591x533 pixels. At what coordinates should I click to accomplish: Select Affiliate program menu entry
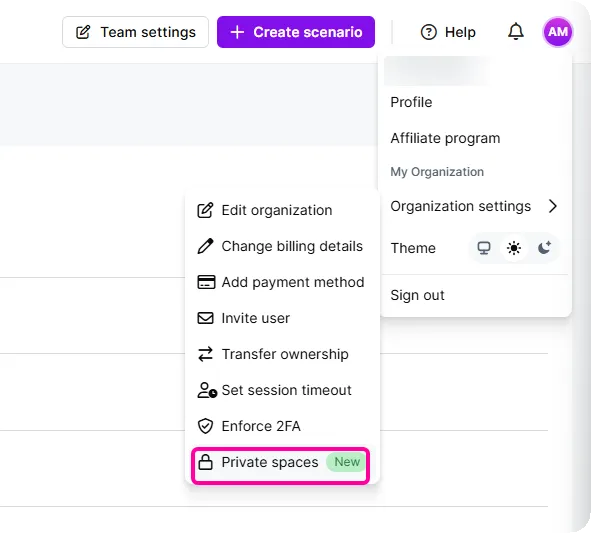click(445, 138)
